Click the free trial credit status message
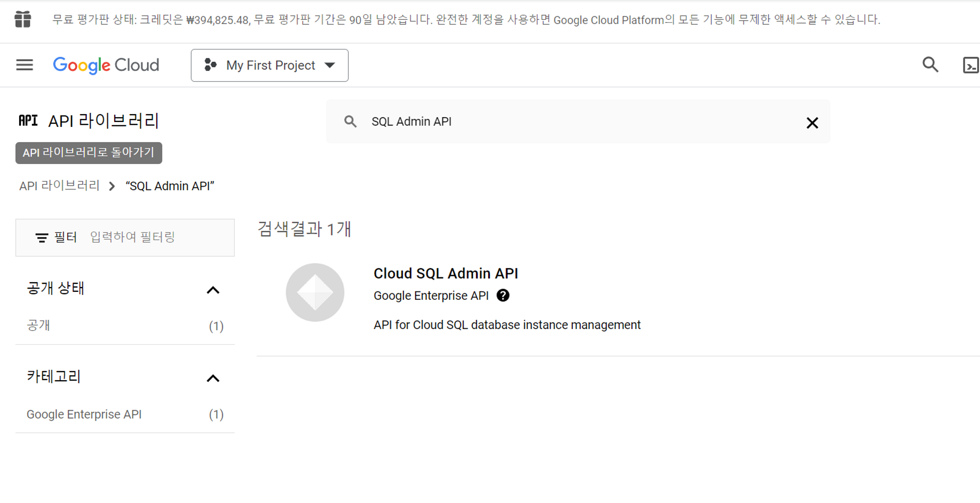The image size is (980, 503). (x=466, y=20)
